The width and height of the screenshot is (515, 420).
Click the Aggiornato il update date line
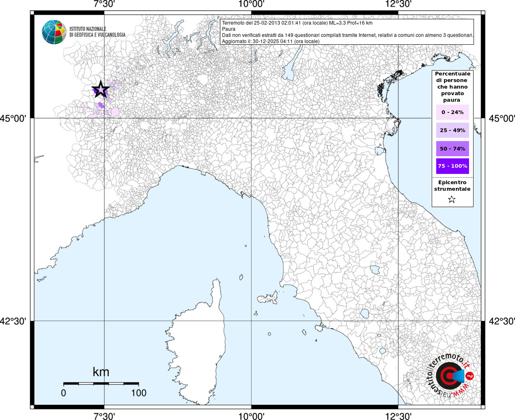270,41
